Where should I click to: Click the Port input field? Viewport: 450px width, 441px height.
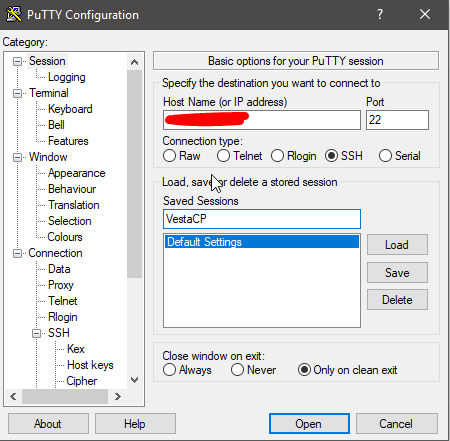(x=397, y=120)
